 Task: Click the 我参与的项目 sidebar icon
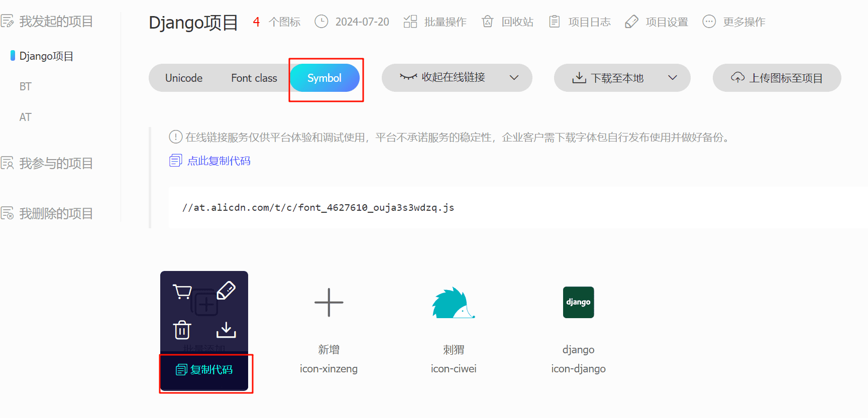7,163
